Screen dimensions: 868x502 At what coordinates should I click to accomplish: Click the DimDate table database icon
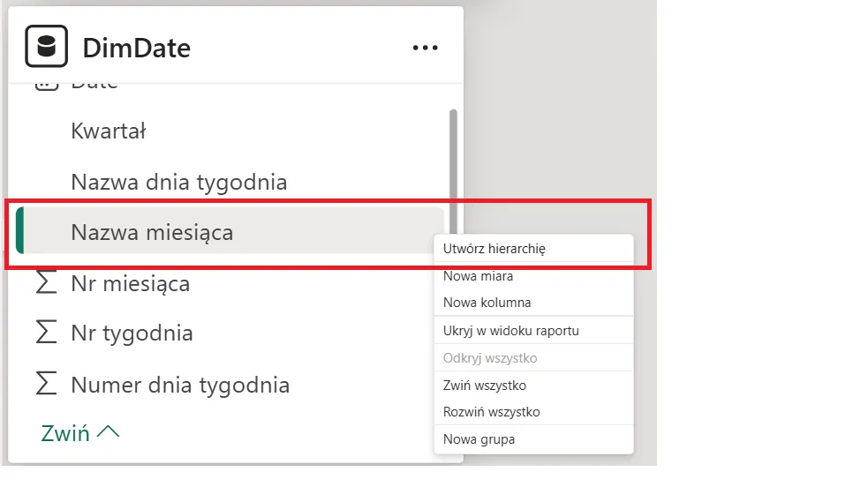[46, 47]
